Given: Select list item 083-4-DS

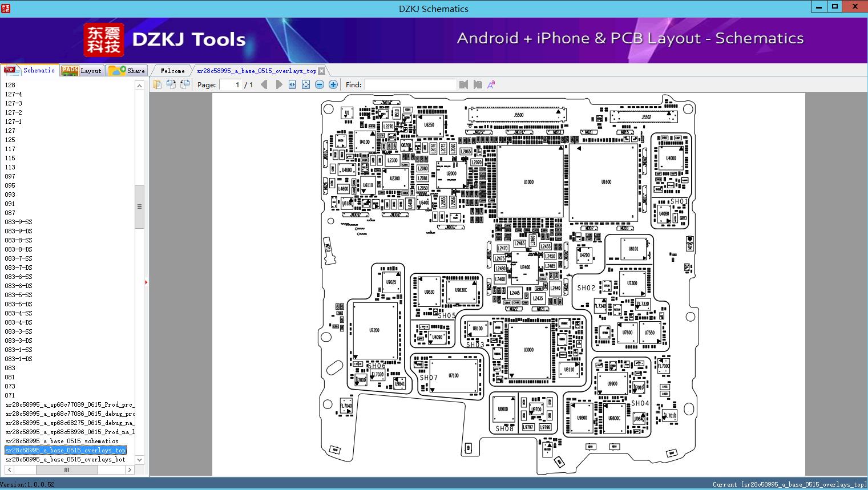Looking at the screenshot, I should 19,322.
